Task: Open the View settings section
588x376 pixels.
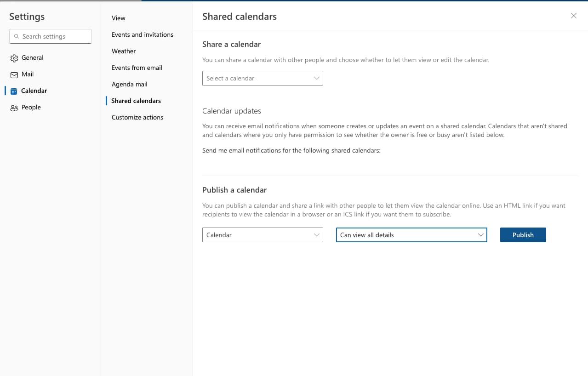Action: (119, 18)
